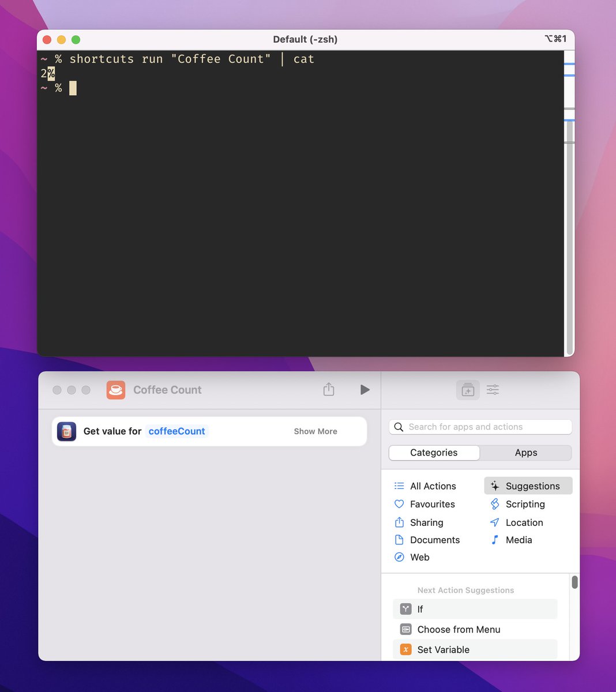Focus the Search for apps and actions field
This screenshot has height=692, width=616.
pyautogui.click(x=480, y=427)
